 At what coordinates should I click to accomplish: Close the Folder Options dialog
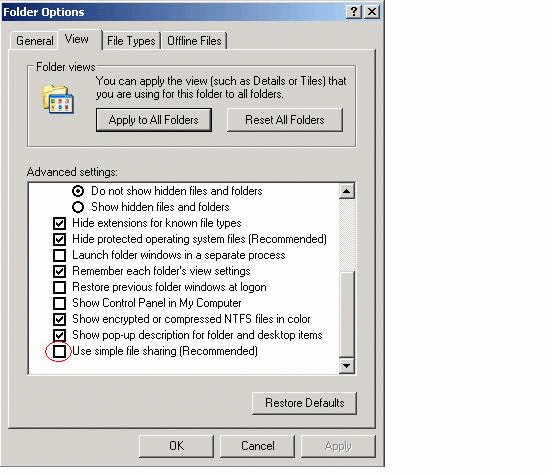pos(372,12)
